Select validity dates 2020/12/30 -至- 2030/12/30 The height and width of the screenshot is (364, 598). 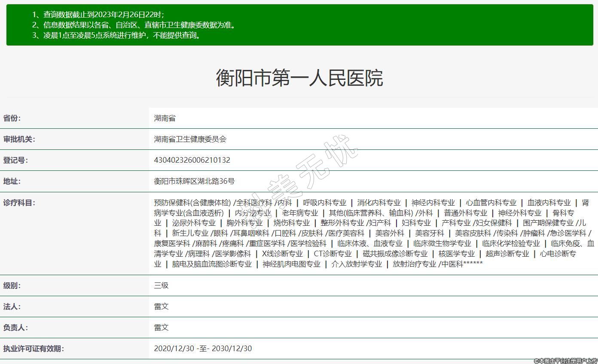203,349
